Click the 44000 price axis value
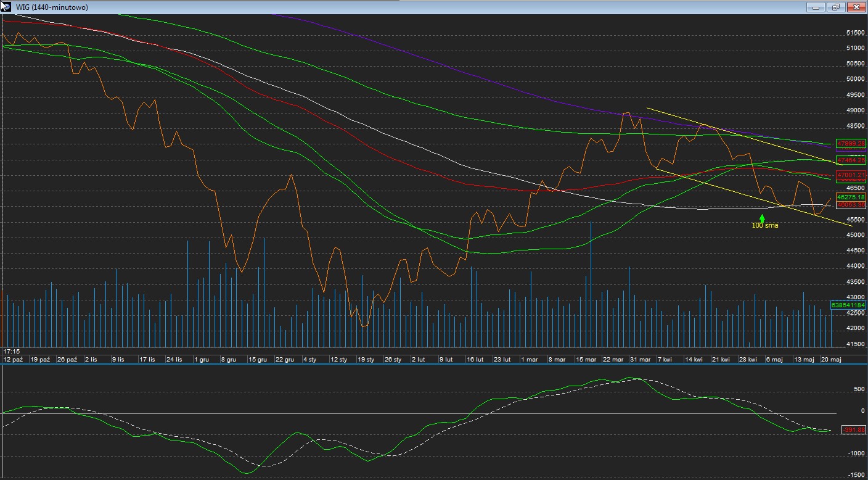Viewport: 868px width, 480px height. 854,267
